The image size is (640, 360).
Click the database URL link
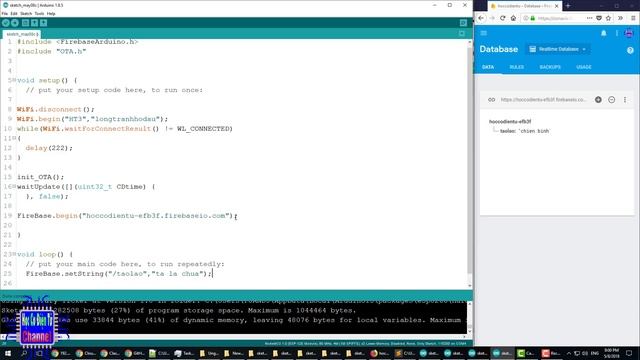point(543,100)
